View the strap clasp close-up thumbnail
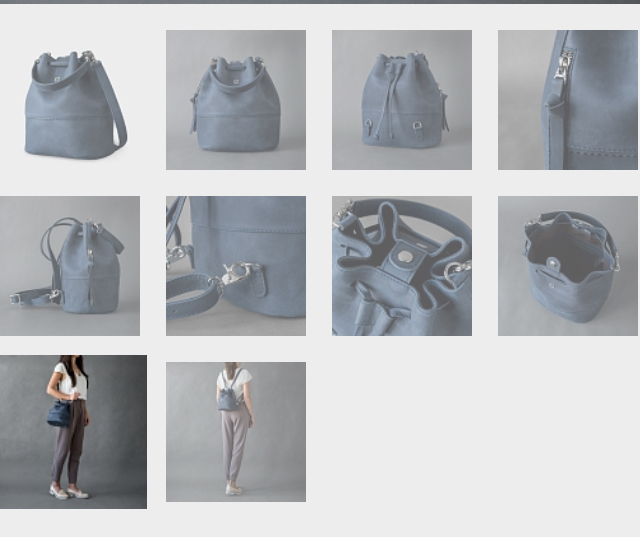 click(236, 266)
